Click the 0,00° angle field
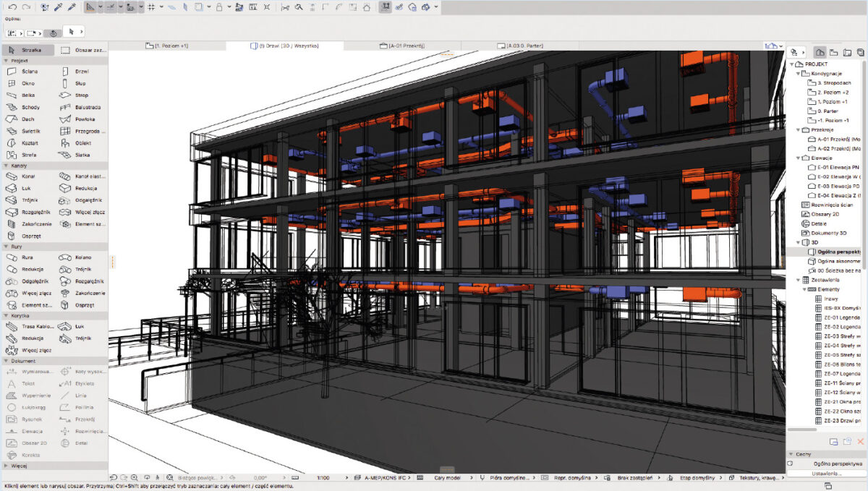Viewport: 868px width, 491px height. (x=261, y=478)
